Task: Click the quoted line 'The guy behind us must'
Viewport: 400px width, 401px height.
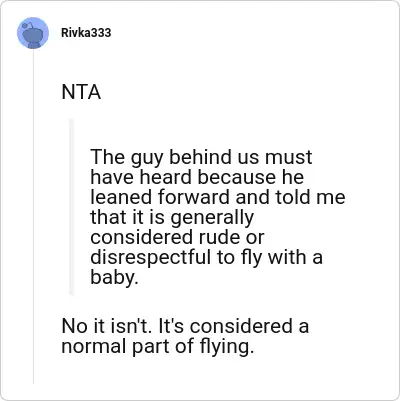Action: coord(201,158)
